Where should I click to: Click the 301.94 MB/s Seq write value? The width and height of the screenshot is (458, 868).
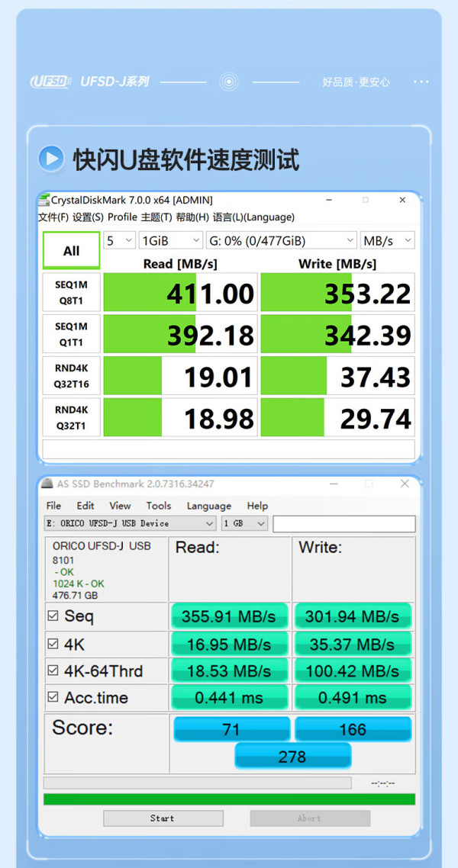(353, 616)
